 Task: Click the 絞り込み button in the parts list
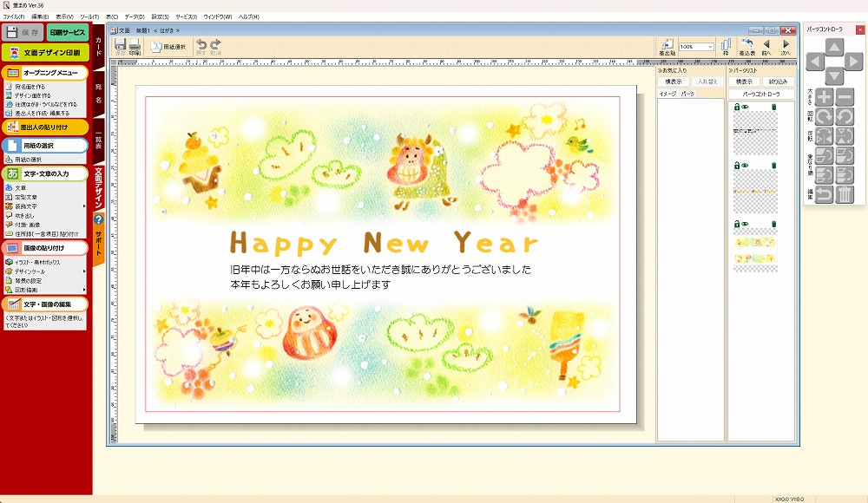click(x=779, y=82)
